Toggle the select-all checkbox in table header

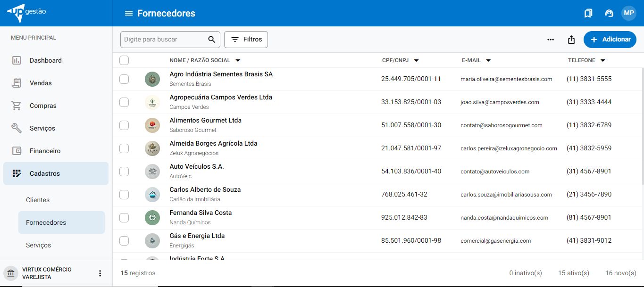click(x=124, y=60)
